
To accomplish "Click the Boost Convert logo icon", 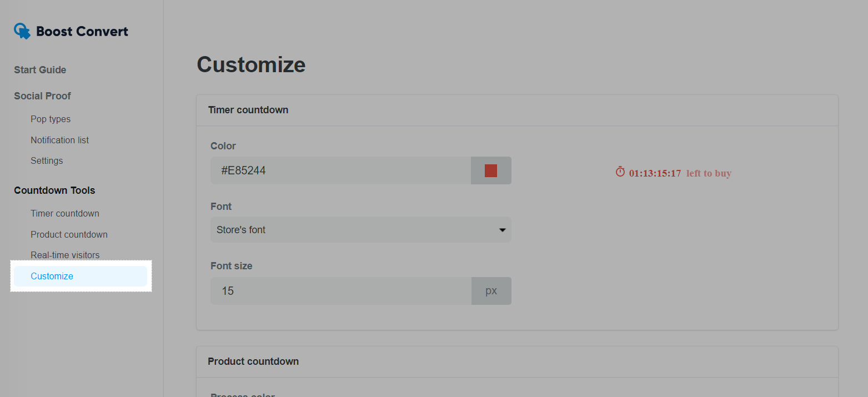I will coord(22,31).
